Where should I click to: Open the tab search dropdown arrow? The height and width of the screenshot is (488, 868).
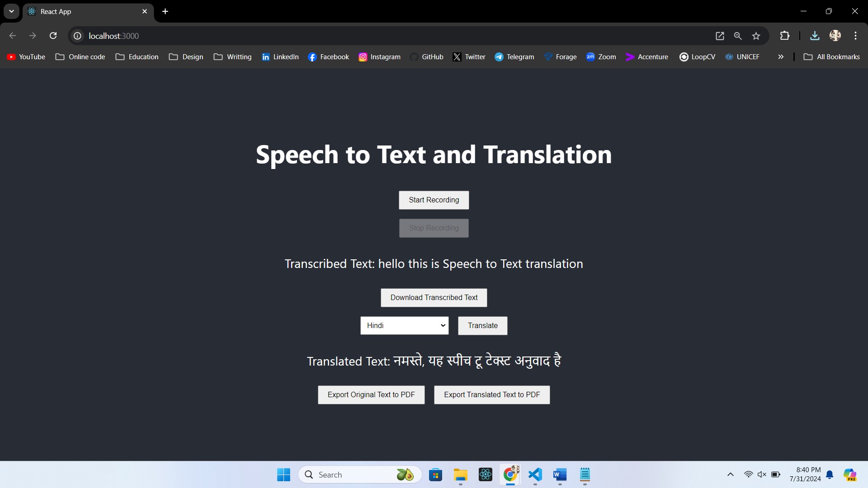pyautogui.click(x=11, y=11)
